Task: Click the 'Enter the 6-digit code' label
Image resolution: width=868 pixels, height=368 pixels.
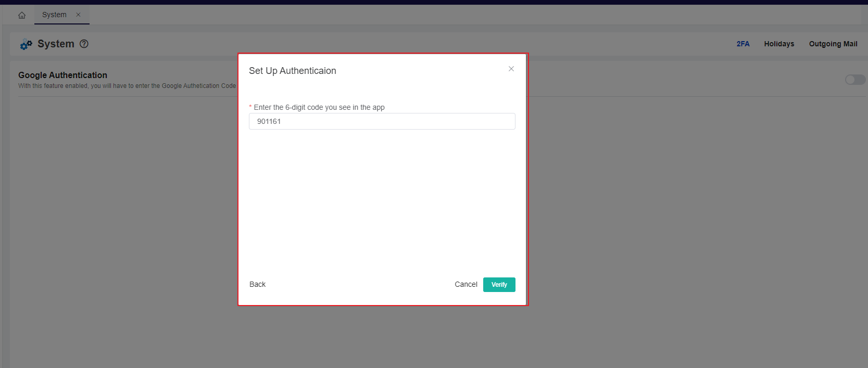Action: (319, 107)
